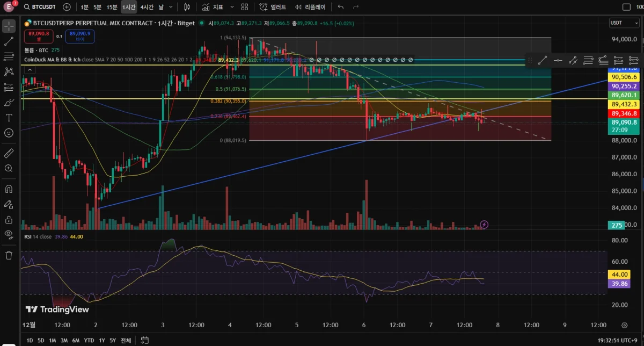Open candlestick chart type selector
The width and height of the screenshot is (644, 346).
coord(187,7)
